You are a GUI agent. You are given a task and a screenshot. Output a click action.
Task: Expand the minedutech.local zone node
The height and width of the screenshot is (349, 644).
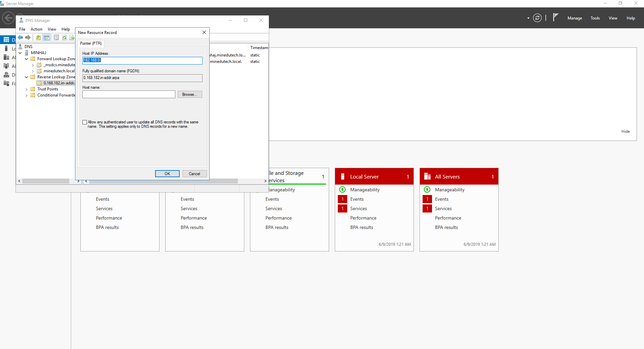[33, 71]
